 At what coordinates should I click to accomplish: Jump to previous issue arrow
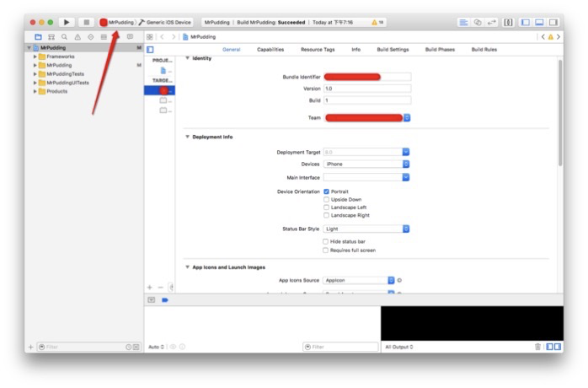pyautogui.click(x=543, y=37)
